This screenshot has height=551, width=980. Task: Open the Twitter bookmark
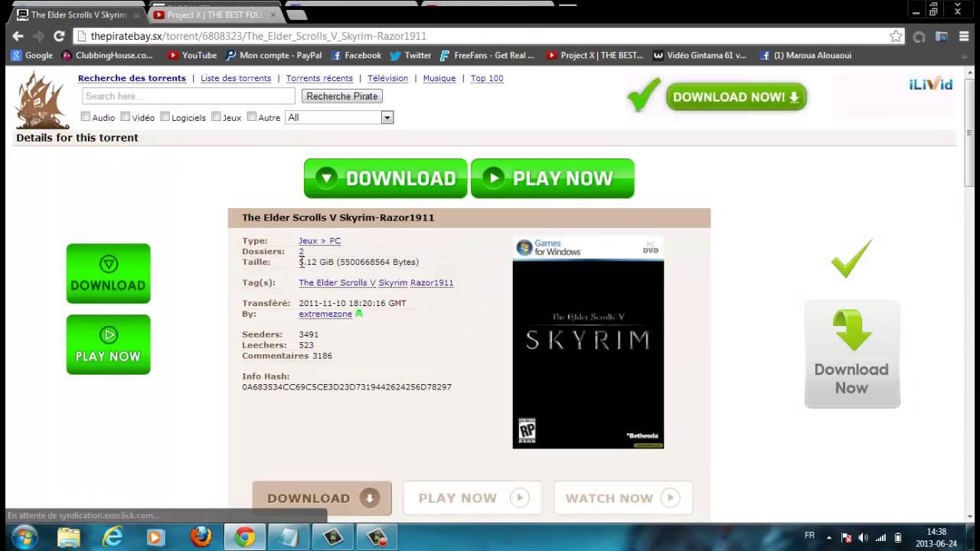pos(410,55)
